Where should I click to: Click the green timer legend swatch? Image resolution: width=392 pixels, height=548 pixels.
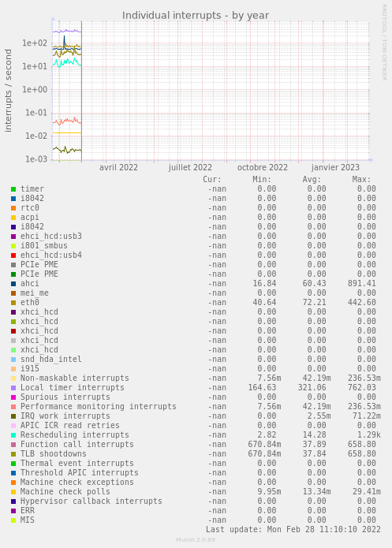(x=13, y=189)
